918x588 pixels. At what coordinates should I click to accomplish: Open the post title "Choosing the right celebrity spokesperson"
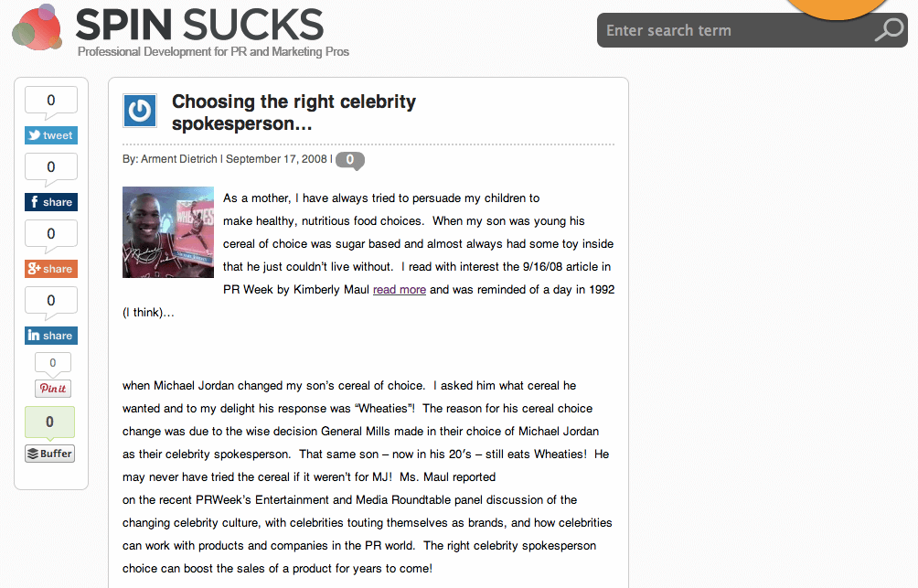(294, 112)
